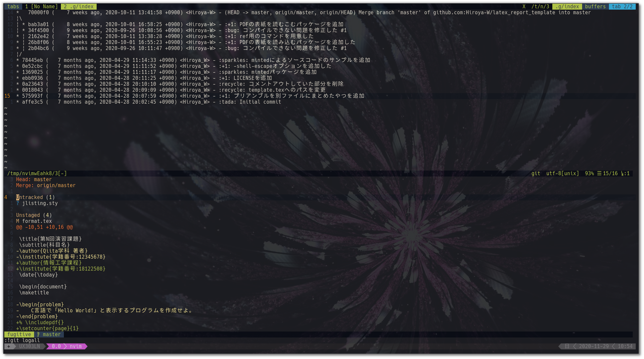The image size is (644, 359).
Task: Select commit 0e52cbc shell-escape line
Action: coord(174,66)
